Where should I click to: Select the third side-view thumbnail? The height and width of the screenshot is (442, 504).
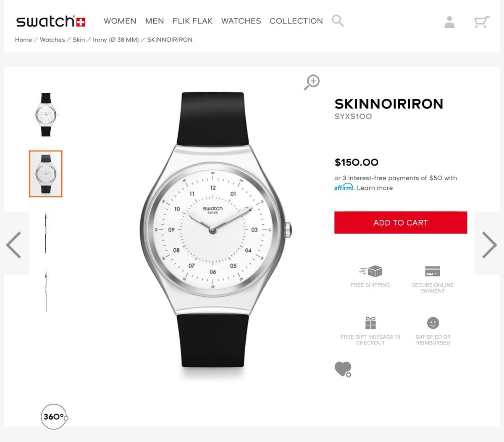(46, 233)
